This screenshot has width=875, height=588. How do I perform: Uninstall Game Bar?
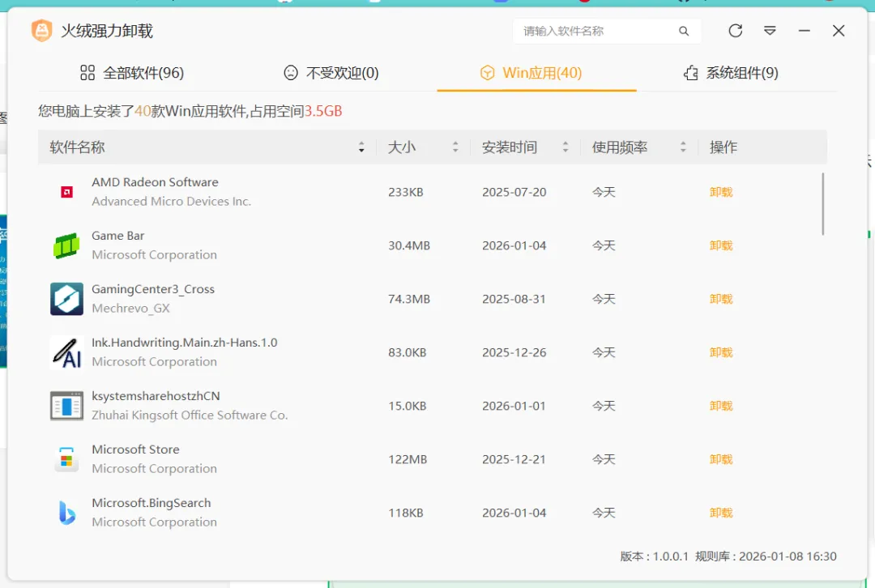[x=721, y=246]
